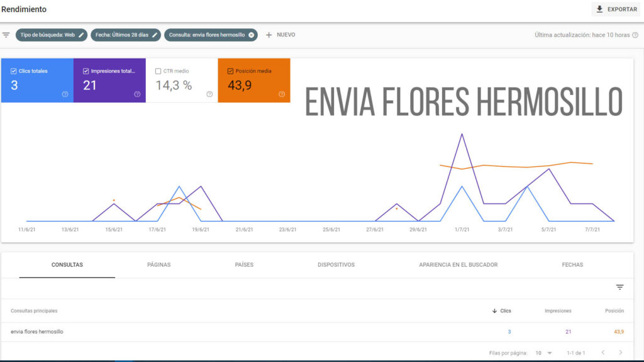
Task: Open help icon next to Última actualización
Action: point(635,35)
